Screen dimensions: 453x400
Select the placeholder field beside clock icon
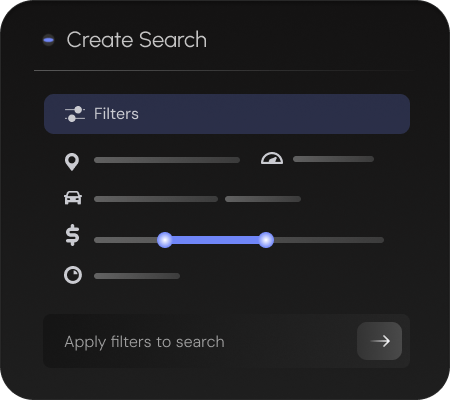137,276
